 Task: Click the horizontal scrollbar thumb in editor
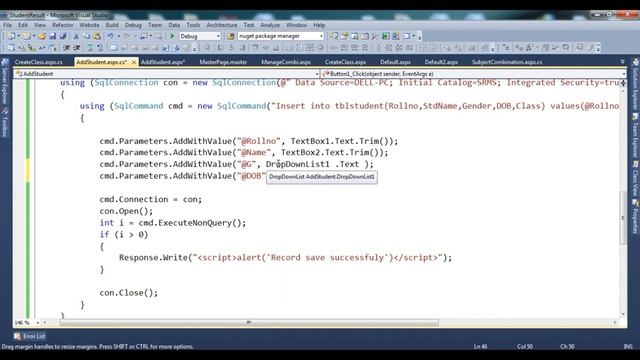coord(249,322)
